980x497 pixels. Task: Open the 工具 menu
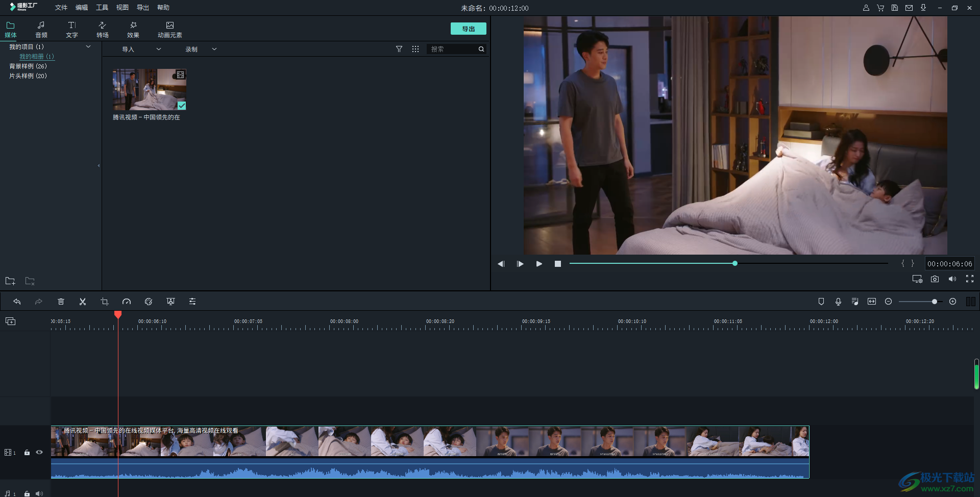[102, 8]
